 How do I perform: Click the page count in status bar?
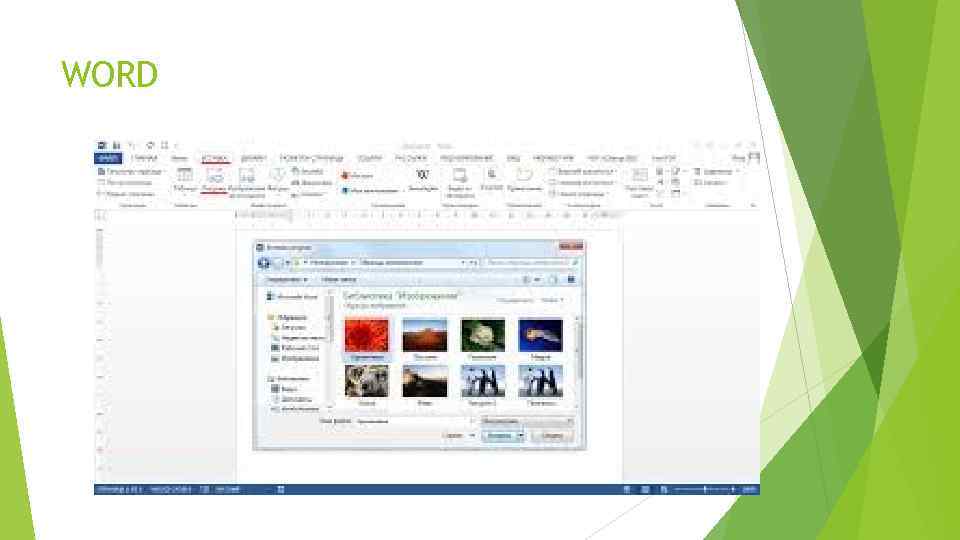click(120, 490)
